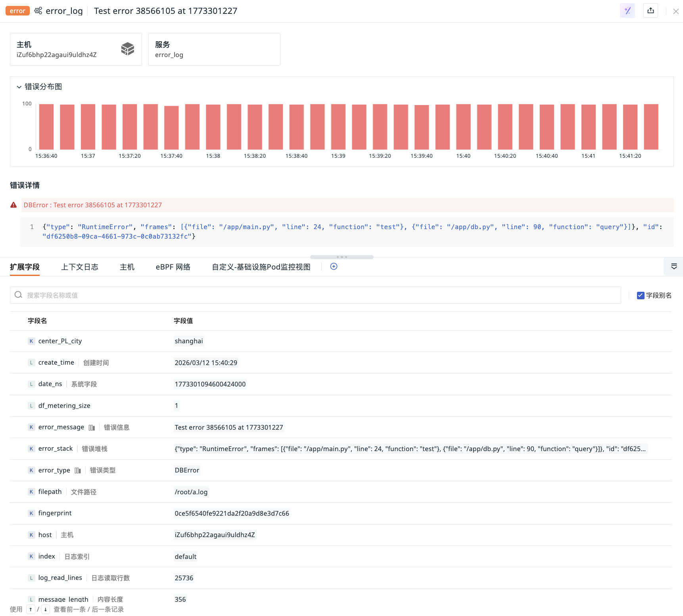Collapse the 错误分布图 chart section
This screenshot has height=616, width=683.
[19, 87]
